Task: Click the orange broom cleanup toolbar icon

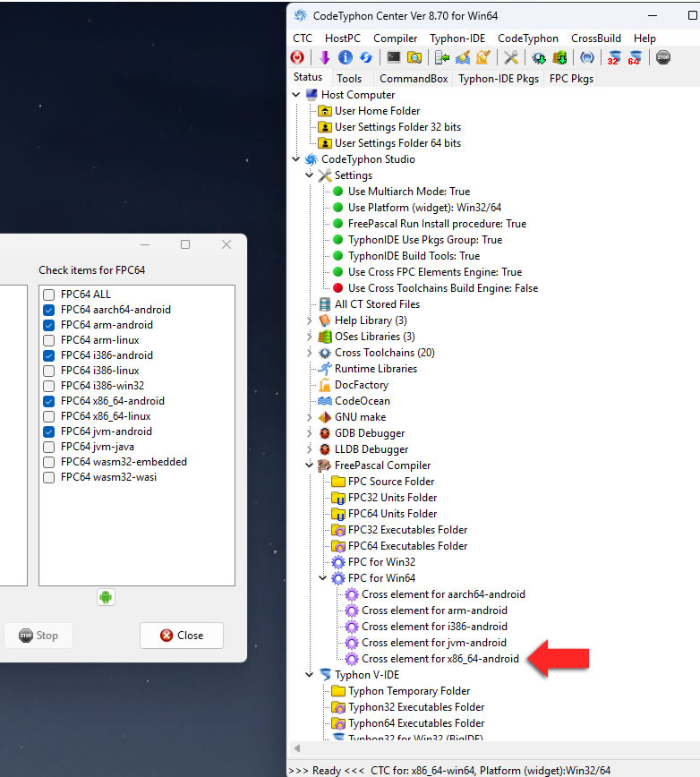Action: tap(483, 57)
